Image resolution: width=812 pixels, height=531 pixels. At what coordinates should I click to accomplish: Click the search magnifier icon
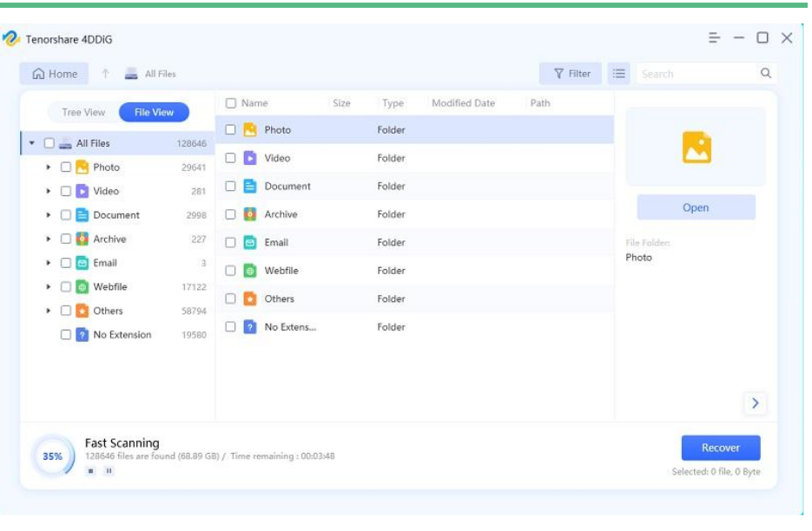click(766, 74)
